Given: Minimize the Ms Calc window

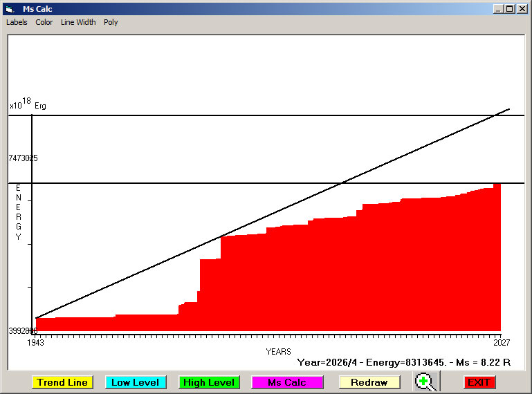Looking at the screenshot, I should tap(498, 9).
